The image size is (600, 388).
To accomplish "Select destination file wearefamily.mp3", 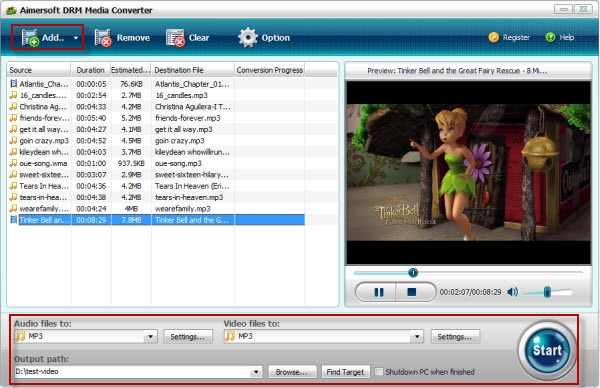I will point(183,208).
